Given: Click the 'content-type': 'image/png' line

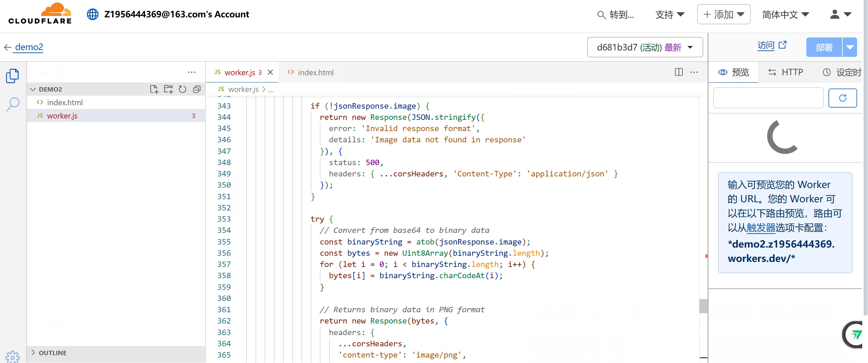Looking at the screenshot, I should (x=402, y=355).
